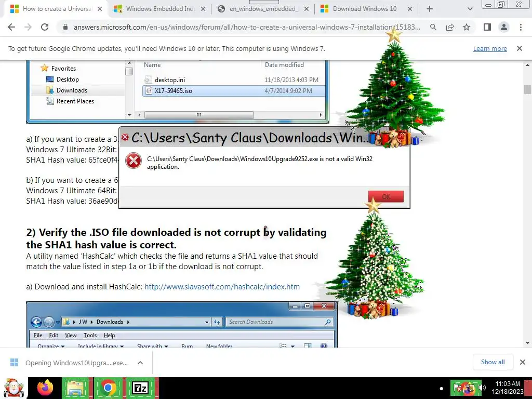
Task: Click the red error icon in dialog
Action: coord(134,161)
